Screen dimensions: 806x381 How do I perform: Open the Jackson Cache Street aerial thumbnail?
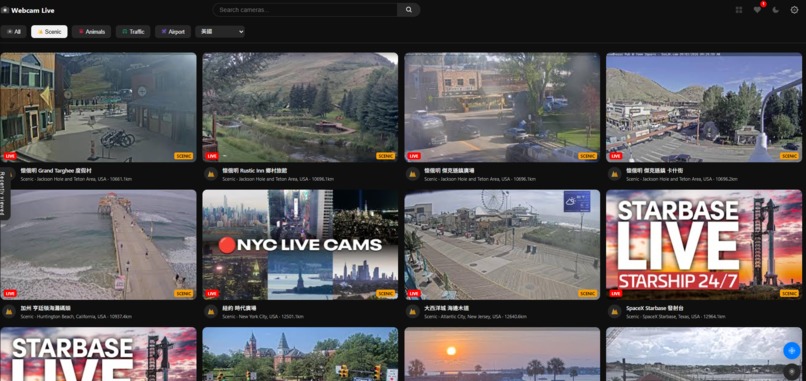[x=704, y=107]
